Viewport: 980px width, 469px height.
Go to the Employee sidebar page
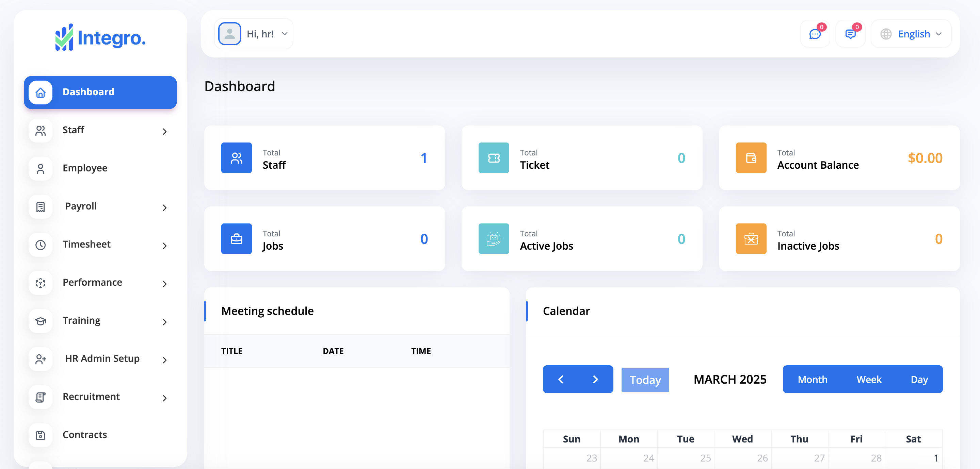pyautogui.click(x=85, y=168)
